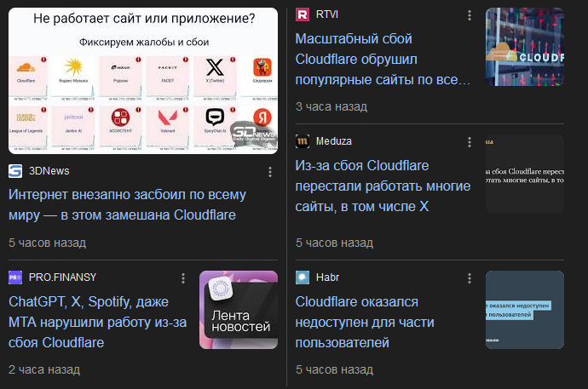The height and width of the screenshot is (389, 588).
Task: Open three-dot menu for Habr article
Action: click(470, 278)
